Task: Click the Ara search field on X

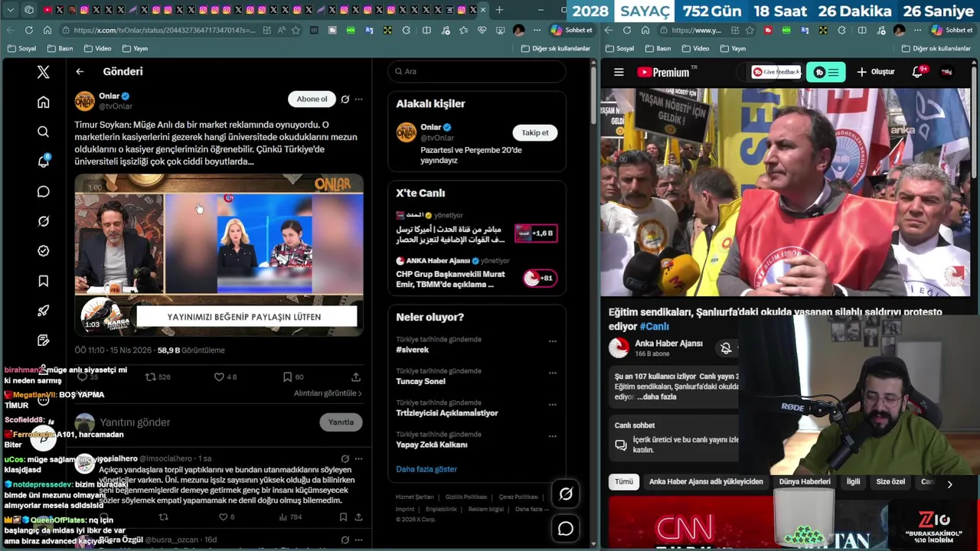Action: click(x=476, y=71)
